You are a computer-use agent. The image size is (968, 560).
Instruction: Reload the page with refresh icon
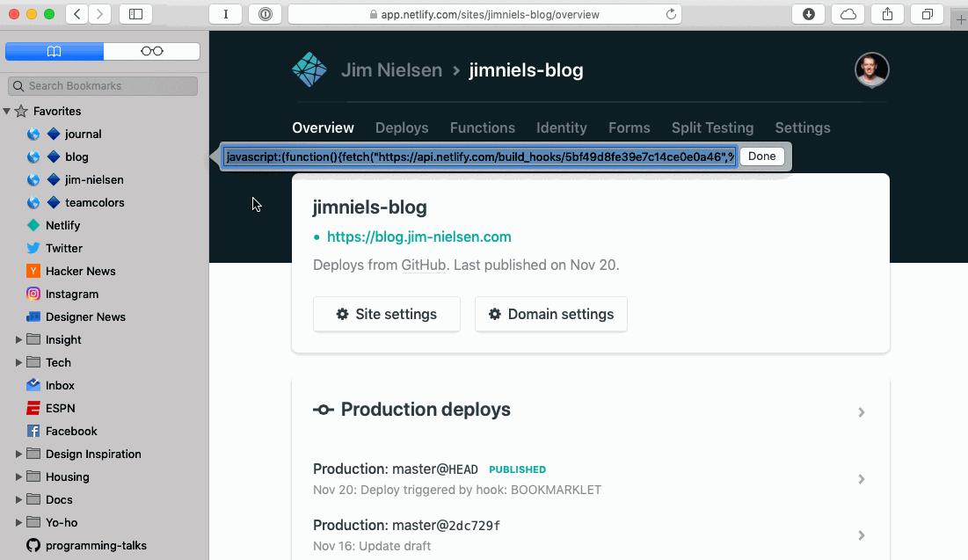pos(671,14)
